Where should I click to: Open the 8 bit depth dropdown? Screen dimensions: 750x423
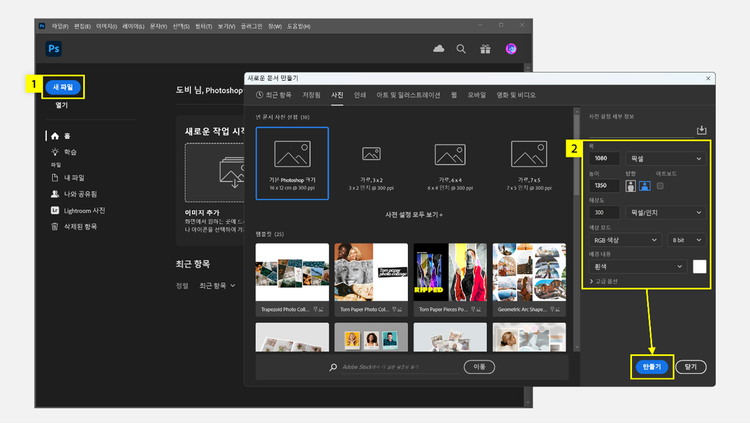[x=687, y=240]
